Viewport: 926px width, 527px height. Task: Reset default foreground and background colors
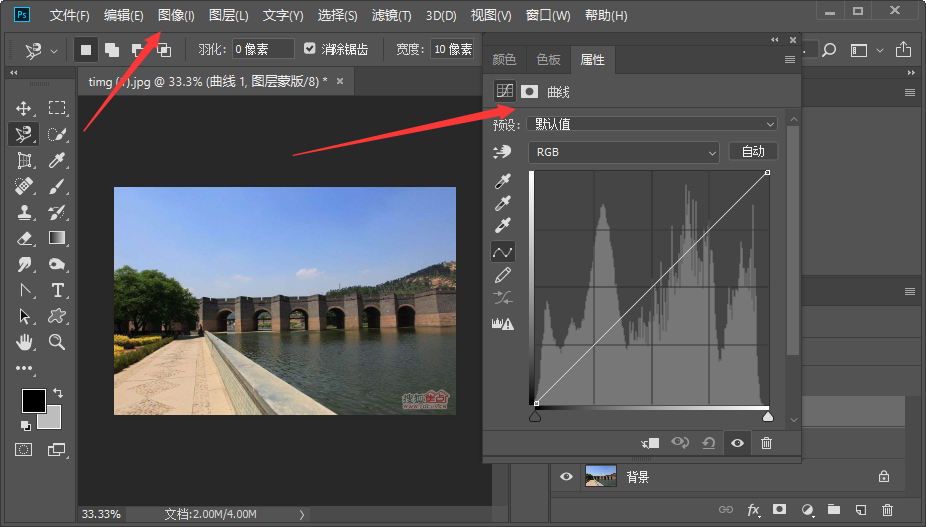(x=25, y=425)
